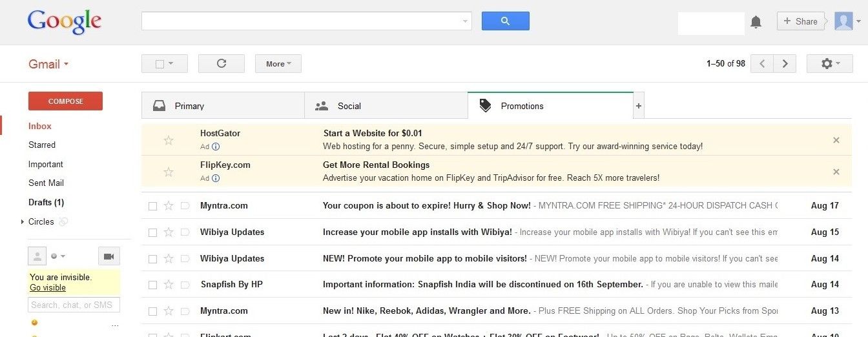Star the Myntra.com coupon expiry email
This screenshot has width=868, height=337.
169,205
